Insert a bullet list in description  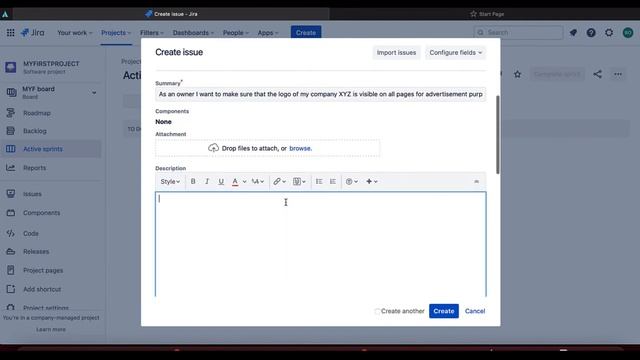pyautogui.click(x=319, y=182)
